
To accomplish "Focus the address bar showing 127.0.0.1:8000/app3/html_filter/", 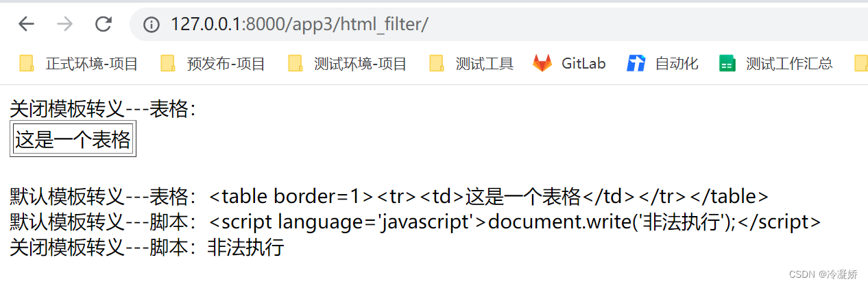I will (x=498, y=25).
